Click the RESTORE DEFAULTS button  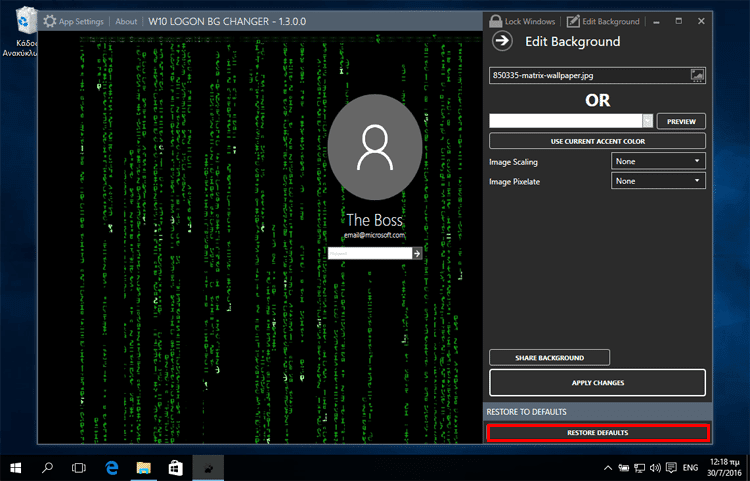[597, 432]
